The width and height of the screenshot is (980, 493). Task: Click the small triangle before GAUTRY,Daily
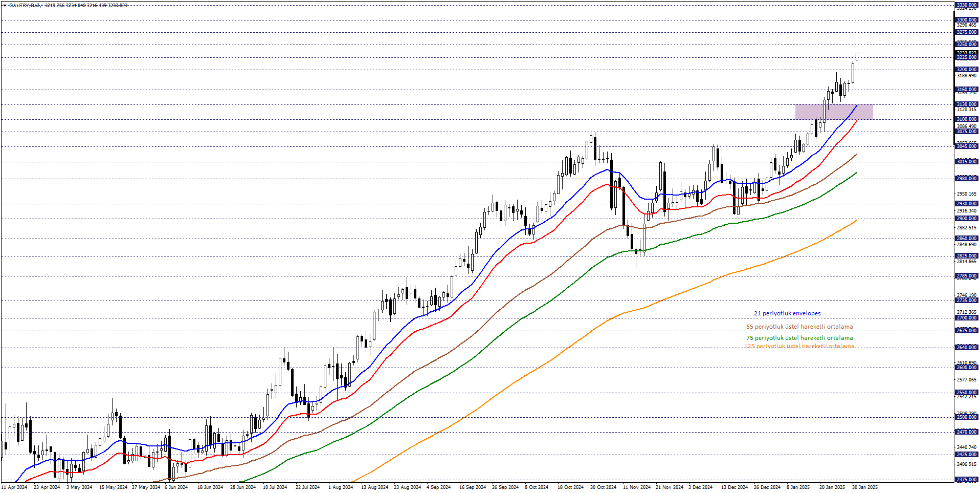5,6
